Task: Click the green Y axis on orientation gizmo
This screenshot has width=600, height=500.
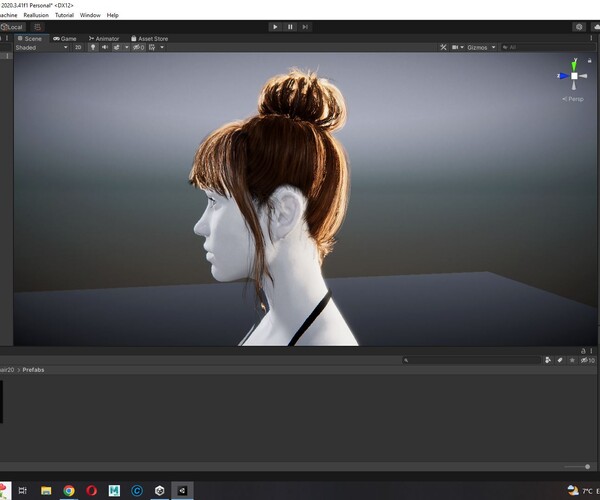Action: coord(574,65)
